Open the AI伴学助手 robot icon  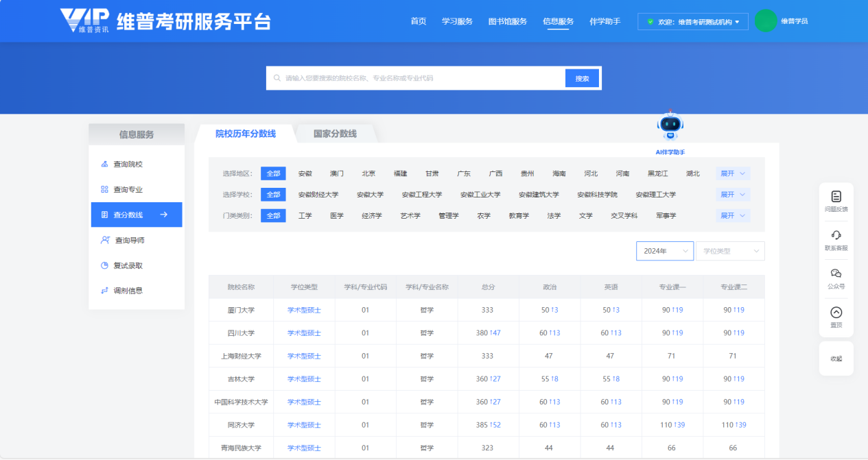click(670, 126)
